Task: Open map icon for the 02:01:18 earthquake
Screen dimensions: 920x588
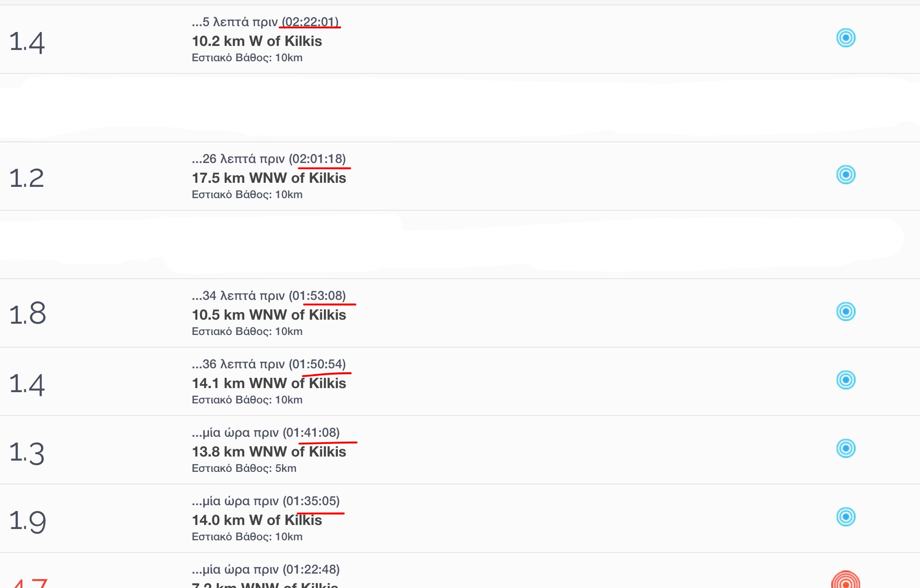Action: tap(846, 175)
